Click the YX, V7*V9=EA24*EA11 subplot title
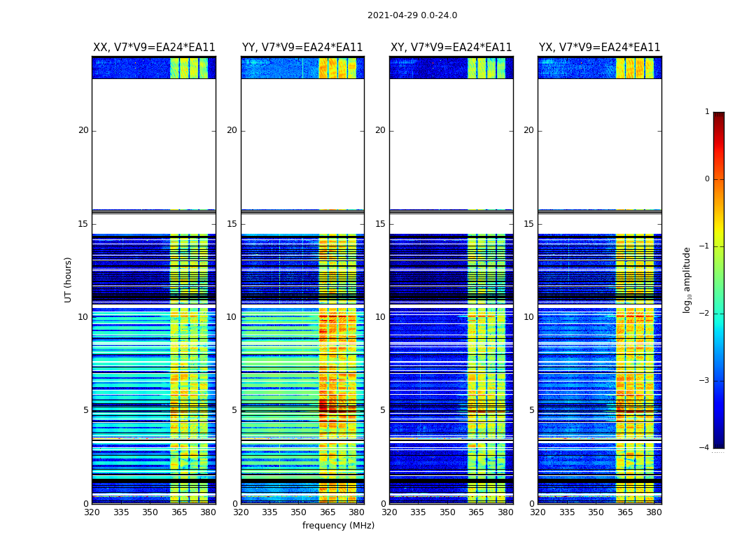Viewport: 735px width, 560px height. pos(599,48)
